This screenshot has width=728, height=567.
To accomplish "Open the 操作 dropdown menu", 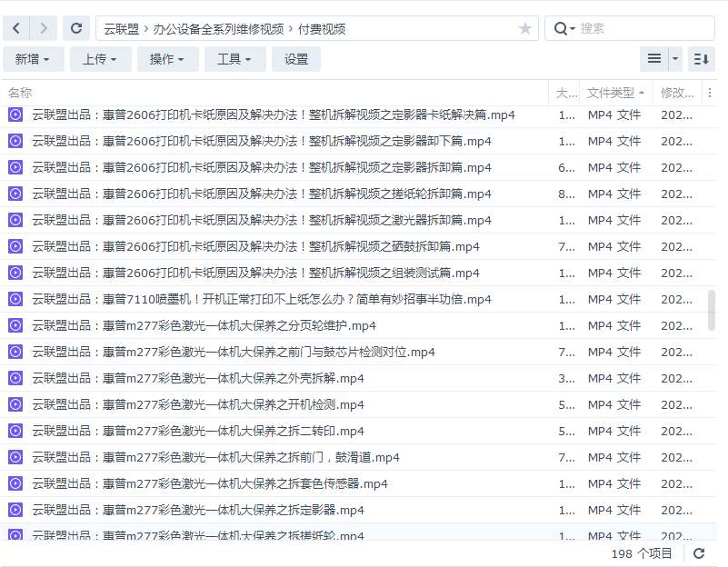I will point(167,59).
